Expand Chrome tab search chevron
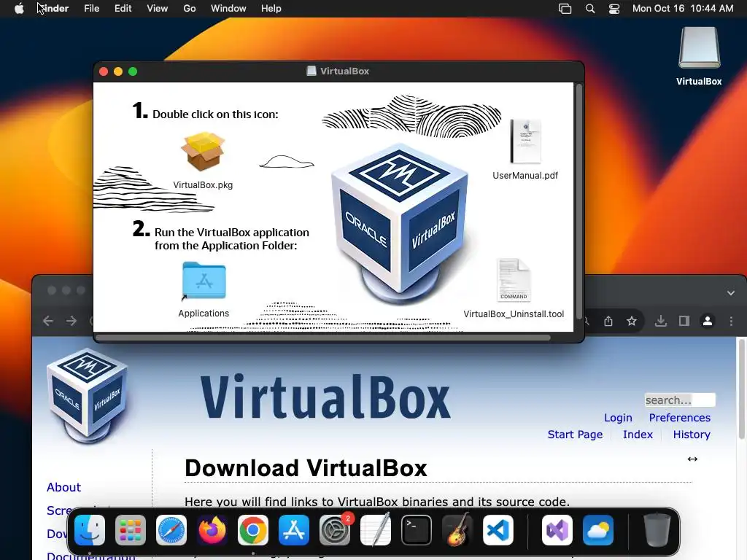The width and height of the screenshot is (747, 560). 731,293
